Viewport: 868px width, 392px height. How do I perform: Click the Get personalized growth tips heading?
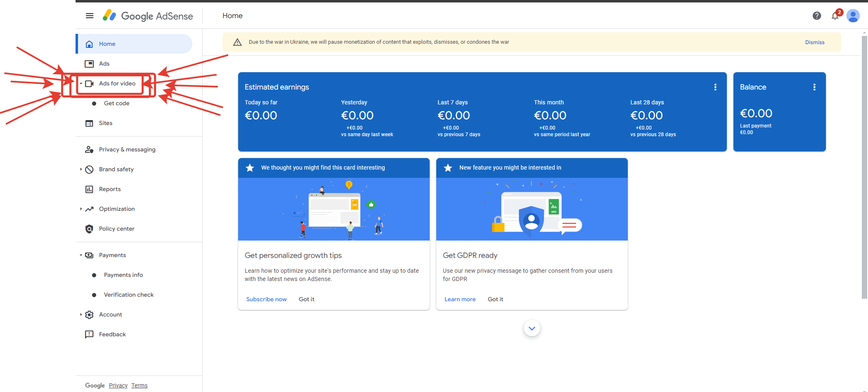pyautogui.click(x=293, y=256)
